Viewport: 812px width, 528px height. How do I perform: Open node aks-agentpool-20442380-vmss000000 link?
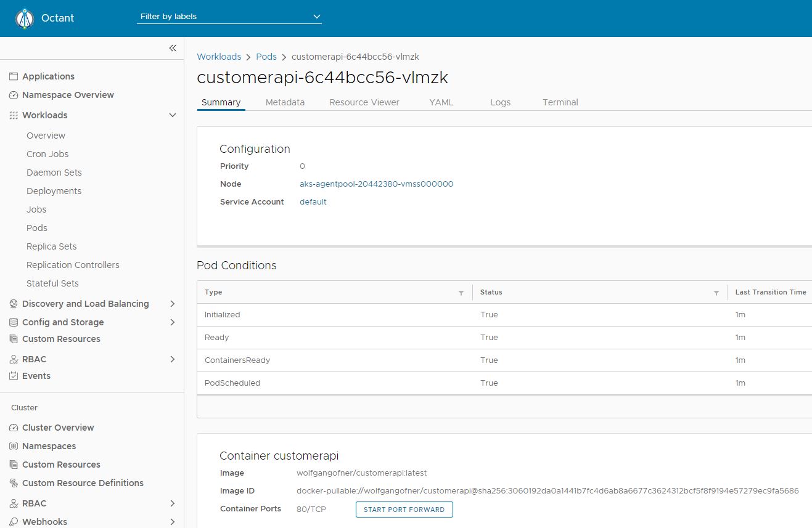[x=376, y=184]
